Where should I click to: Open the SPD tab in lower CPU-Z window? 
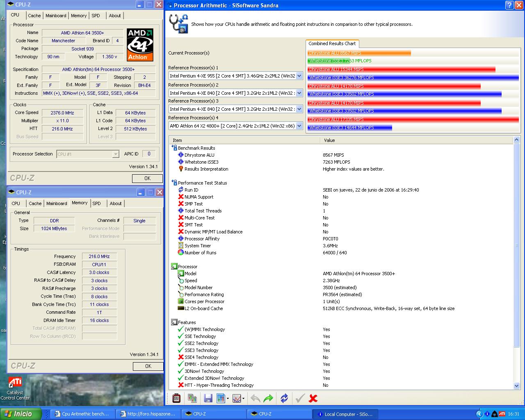97,203
